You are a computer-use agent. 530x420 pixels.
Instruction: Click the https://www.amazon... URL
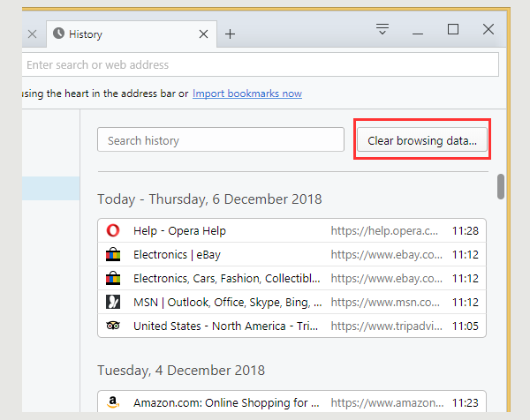(x=387, y=402)
